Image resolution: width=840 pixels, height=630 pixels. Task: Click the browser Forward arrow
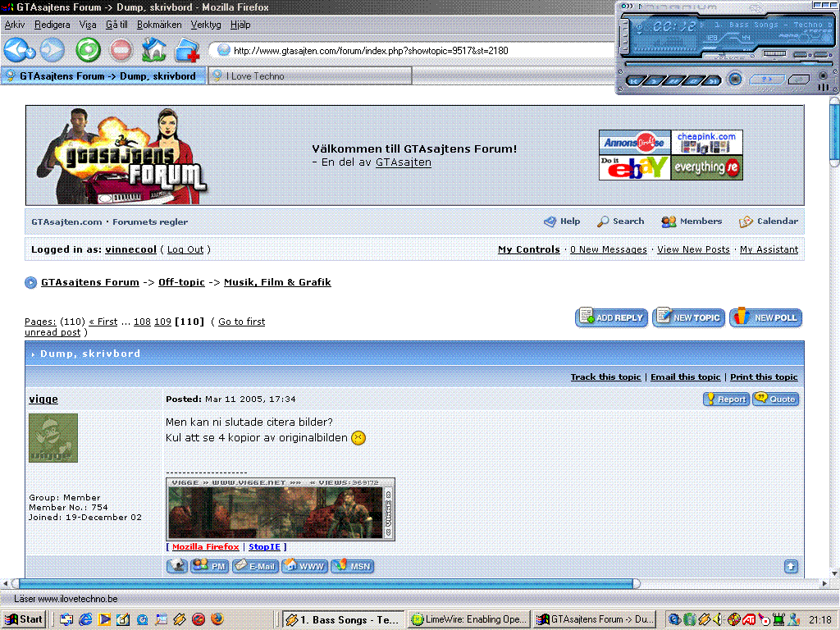click(x=52, y=50)
